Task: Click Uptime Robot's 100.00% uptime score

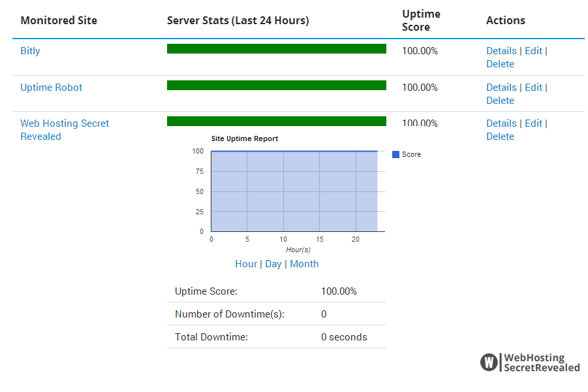Action: pyautogui.click(x=420, y=88)
